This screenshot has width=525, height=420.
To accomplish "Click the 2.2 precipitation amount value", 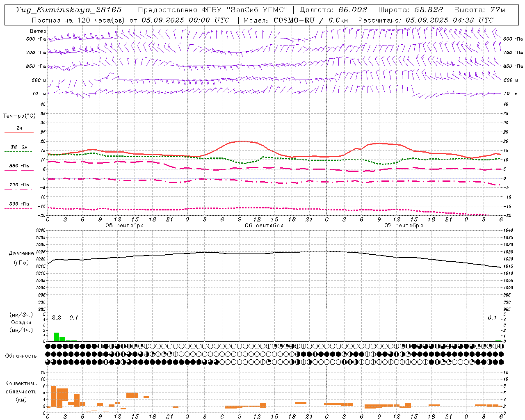I will coord(56,317).
